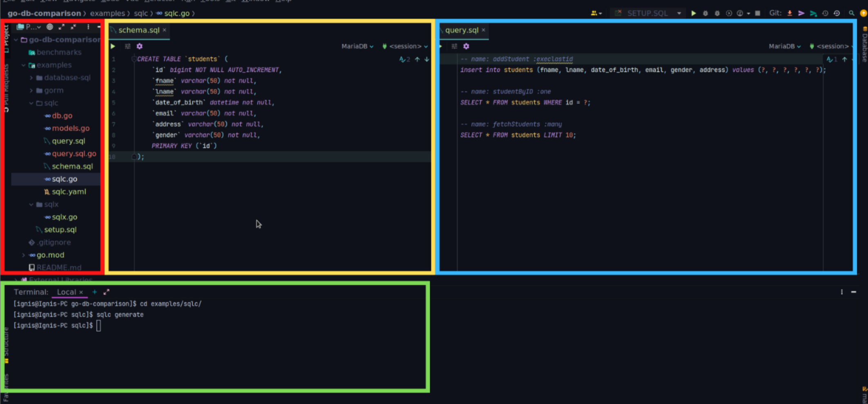Go to next highlighted problem in schema.sql
Image resolution: width=868 pixels, height=404 pixels.
427,59
